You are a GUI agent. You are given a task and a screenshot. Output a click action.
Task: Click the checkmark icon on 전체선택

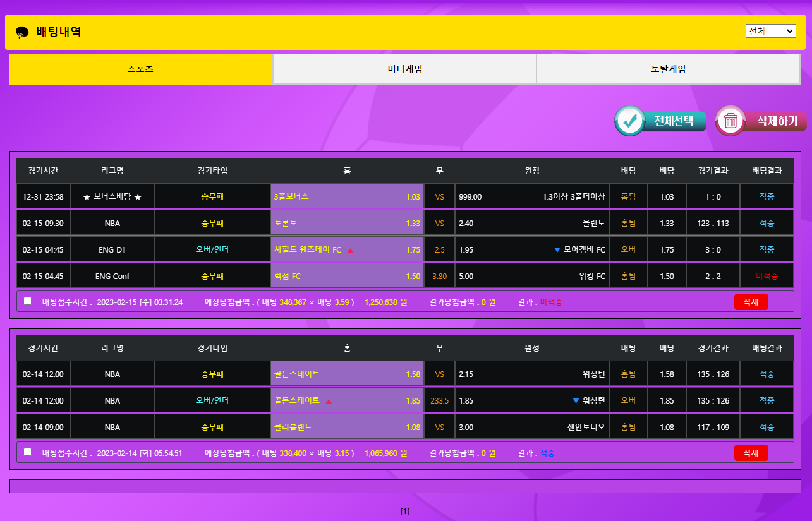(x=629, y=121)
